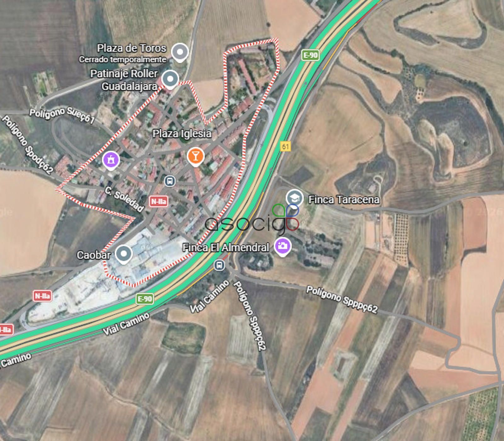Open the Plaza Iglesia label

pos(182,134)
